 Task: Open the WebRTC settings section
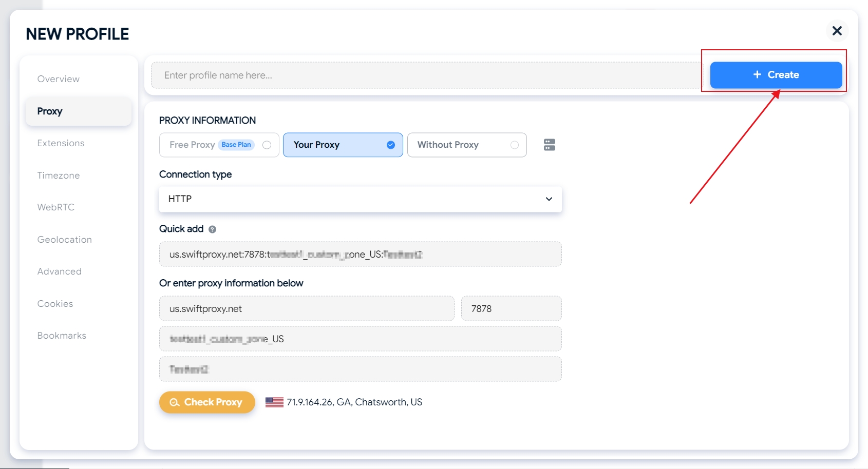55,207
